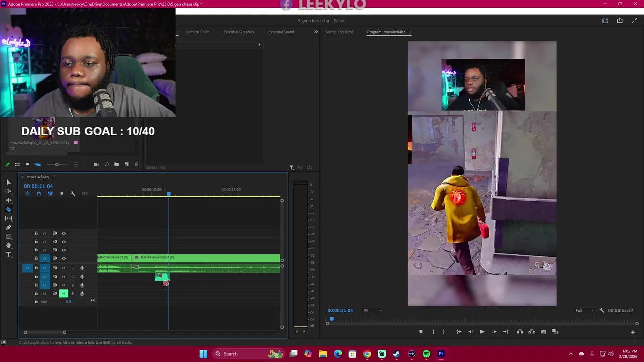
Task: Open the Comparison View in Program Monitor
Action: click(x=555, y=332)
